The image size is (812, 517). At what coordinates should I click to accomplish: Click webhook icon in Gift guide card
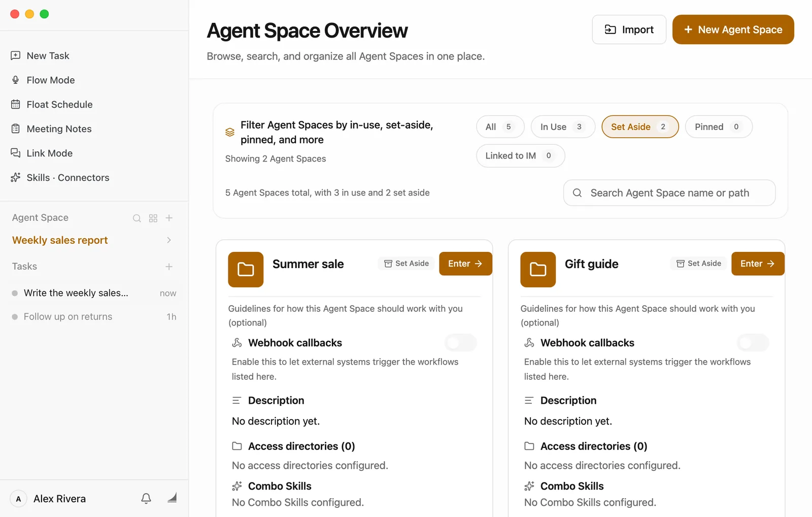(x=529, y=343)
